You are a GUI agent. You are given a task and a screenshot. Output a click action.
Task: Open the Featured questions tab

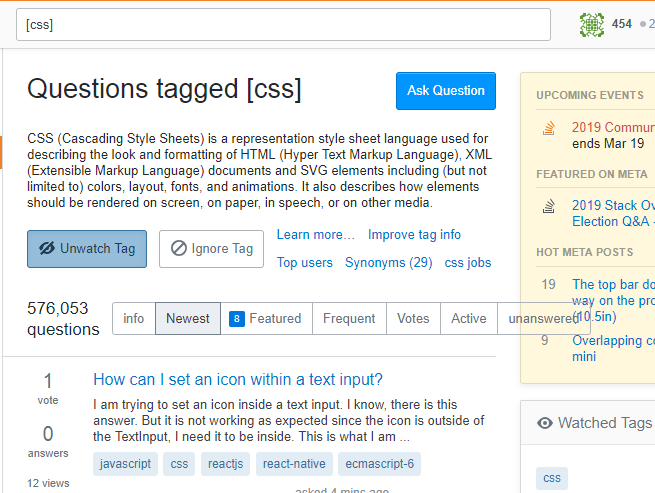pos(265,319)
